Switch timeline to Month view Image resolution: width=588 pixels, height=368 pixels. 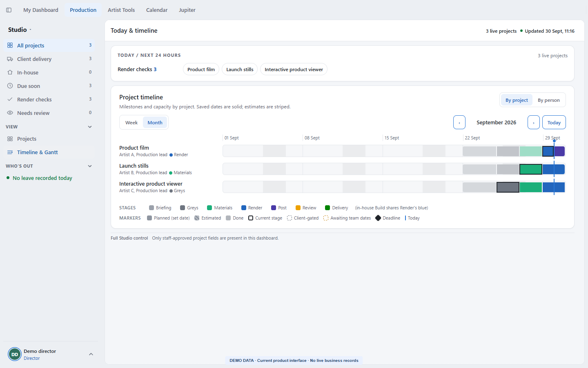[155, 122]
